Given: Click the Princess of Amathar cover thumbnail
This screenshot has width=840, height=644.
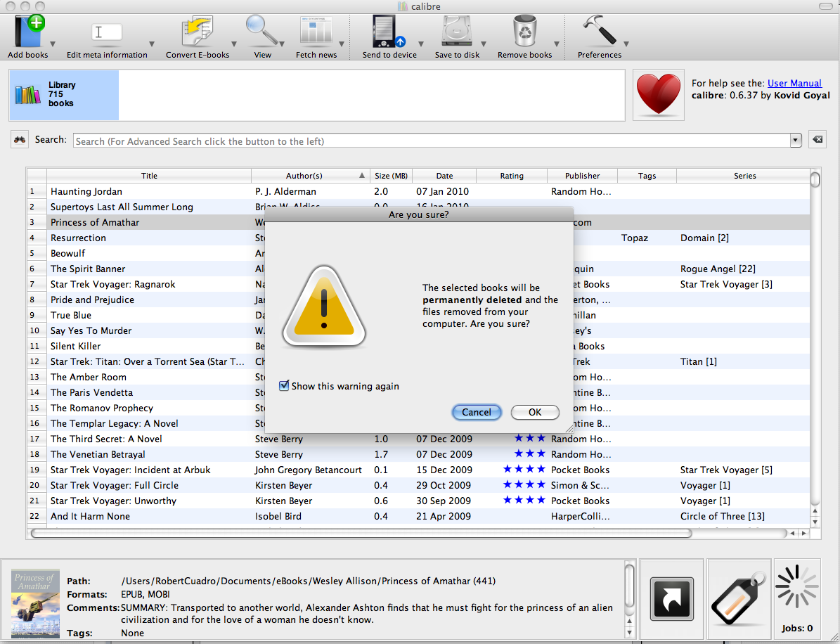Looking at the screenshot, I should tap(35, 603).
